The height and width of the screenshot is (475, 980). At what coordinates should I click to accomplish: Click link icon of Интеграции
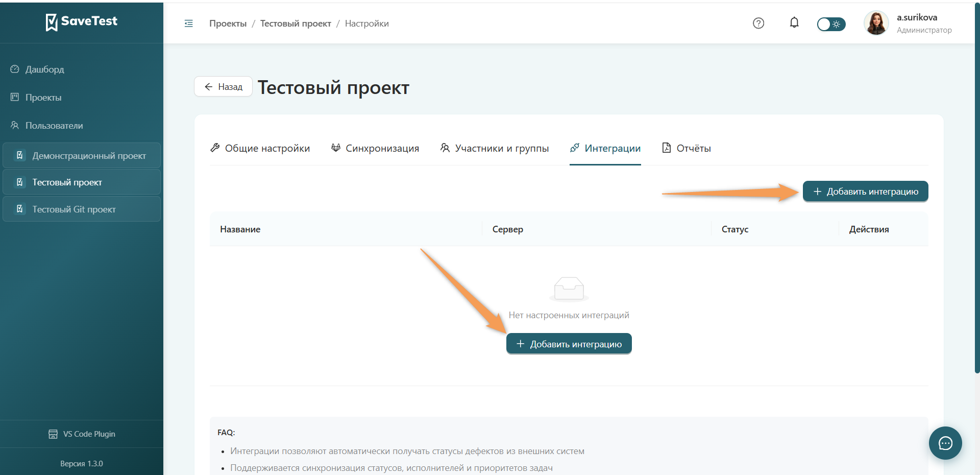coord(575,148)
